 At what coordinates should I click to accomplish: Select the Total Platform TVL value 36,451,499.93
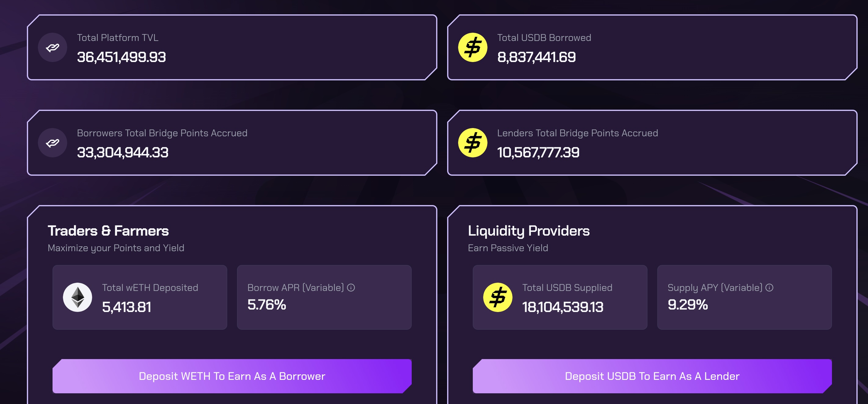[x=121, y=57]
